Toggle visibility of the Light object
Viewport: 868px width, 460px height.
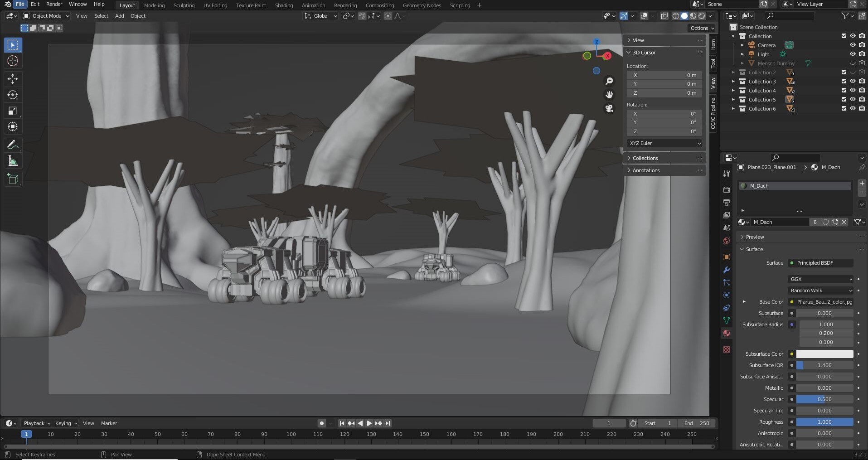(x=854, y=54)
